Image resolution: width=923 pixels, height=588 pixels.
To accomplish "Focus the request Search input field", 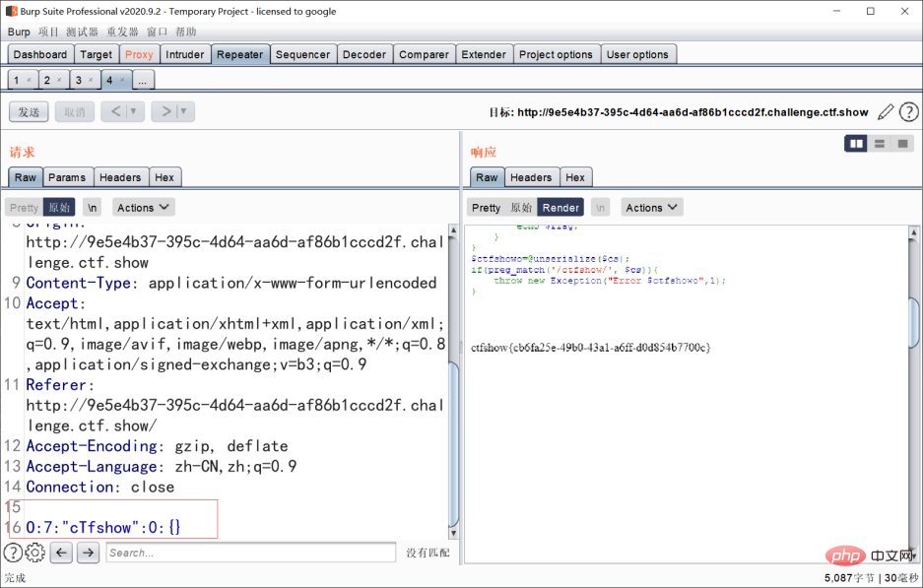I will pos(250,553).
